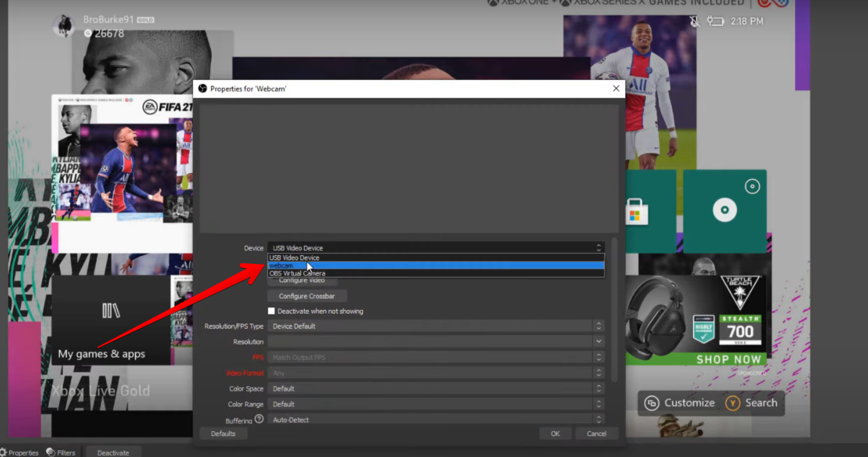The height and width of the screenshot is (457, 868).
Task: Open the Device combo box
Action: coord(436,248)
